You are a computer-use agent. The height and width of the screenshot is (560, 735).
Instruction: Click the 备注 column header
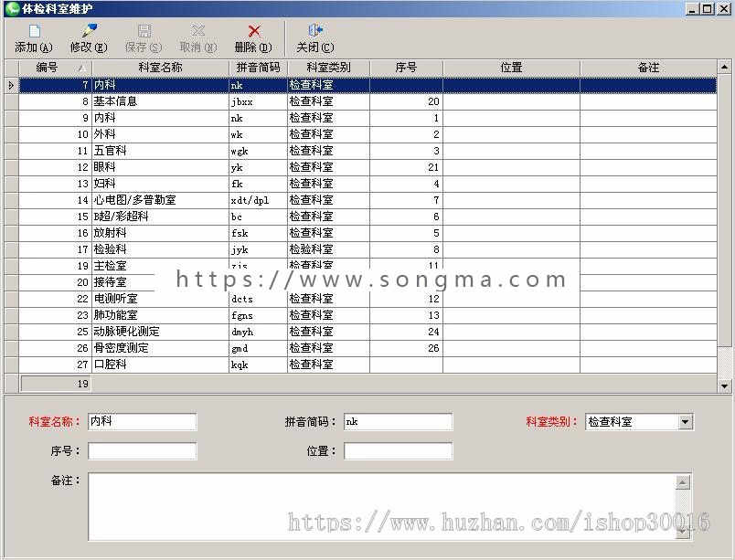pyautogui.click(x=648, y=68)
